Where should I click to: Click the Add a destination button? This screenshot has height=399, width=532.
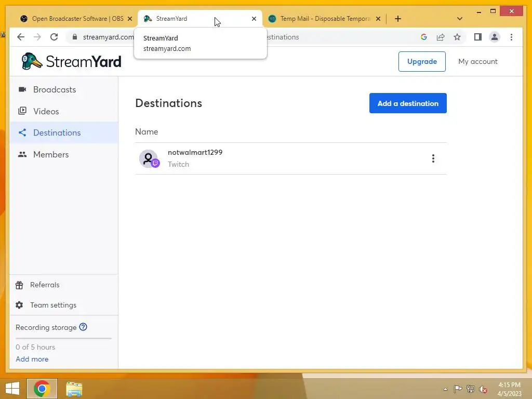(x=408, y=103)
